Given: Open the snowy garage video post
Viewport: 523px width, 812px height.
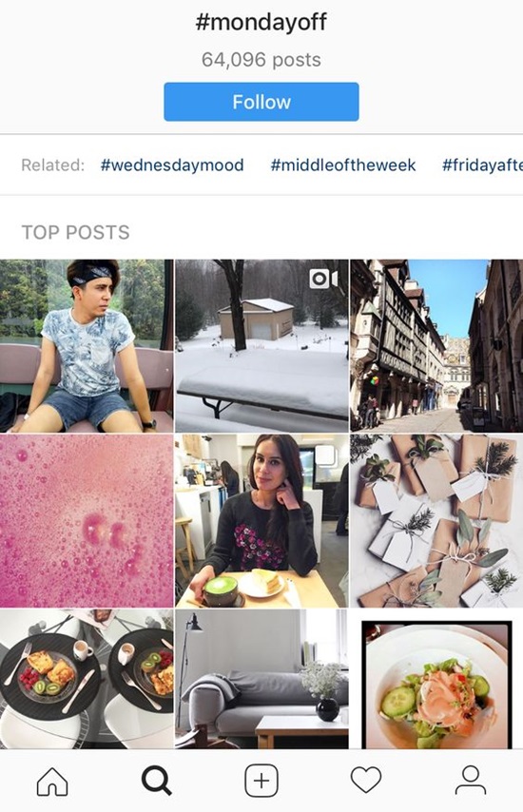Looking at the screenshot, I should [x=261, y=346].
